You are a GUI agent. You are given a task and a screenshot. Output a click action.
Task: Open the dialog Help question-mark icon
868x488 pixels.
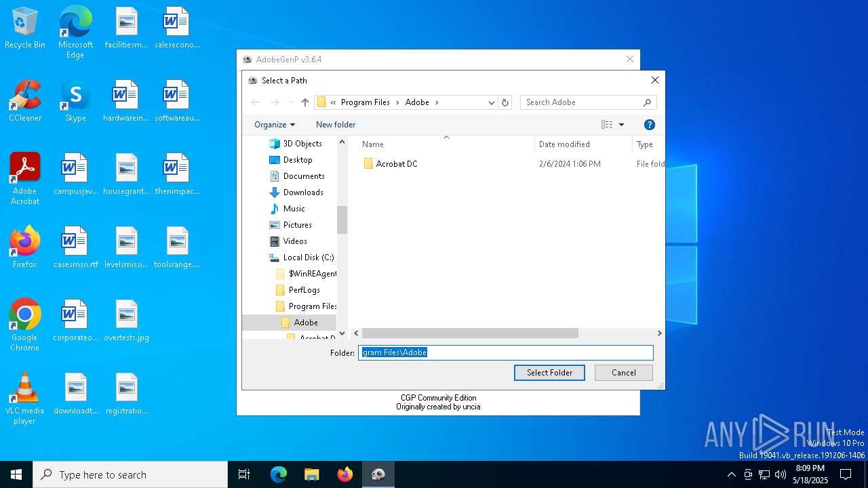tap(649, 125)
